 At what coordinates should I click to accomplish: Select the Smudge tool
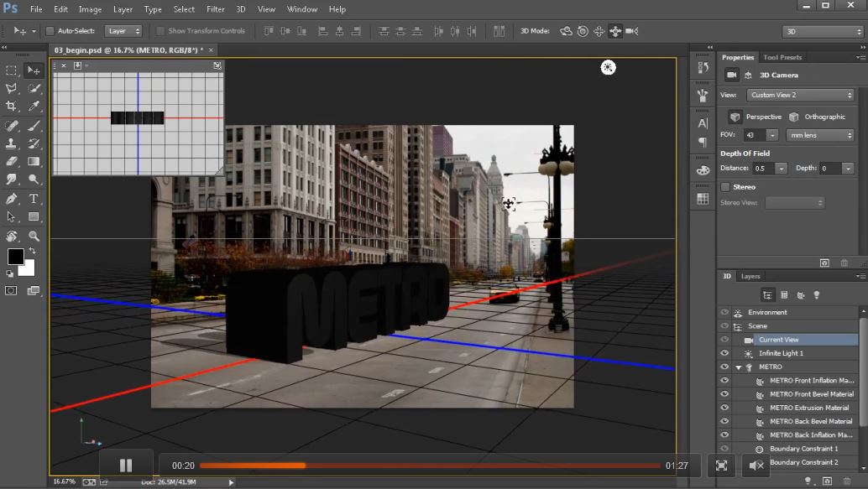(x=11, y=179)
